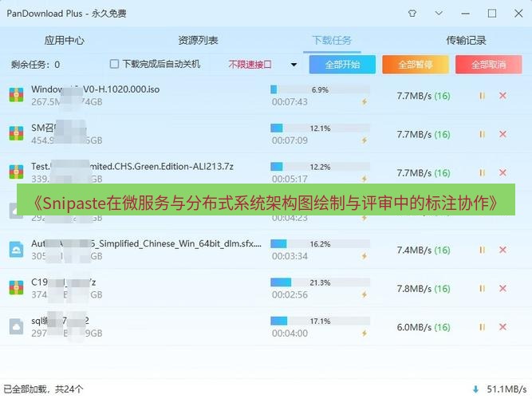Click the speed boost lightning icon for 00:07:09 task
The height and width of the screenshot is (399, 532).
point(365,140)
